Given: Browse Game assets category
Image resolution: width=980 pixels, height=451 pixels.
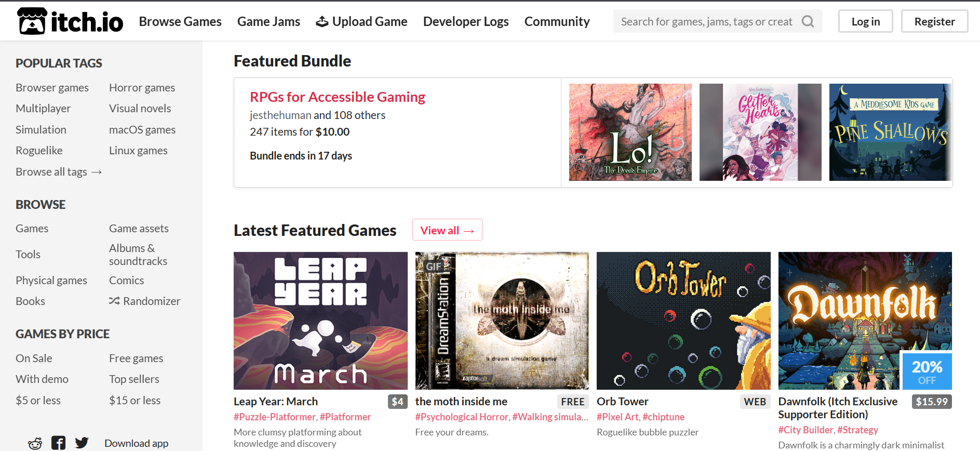Looking at the screenshot, I should tap(139, 229).
